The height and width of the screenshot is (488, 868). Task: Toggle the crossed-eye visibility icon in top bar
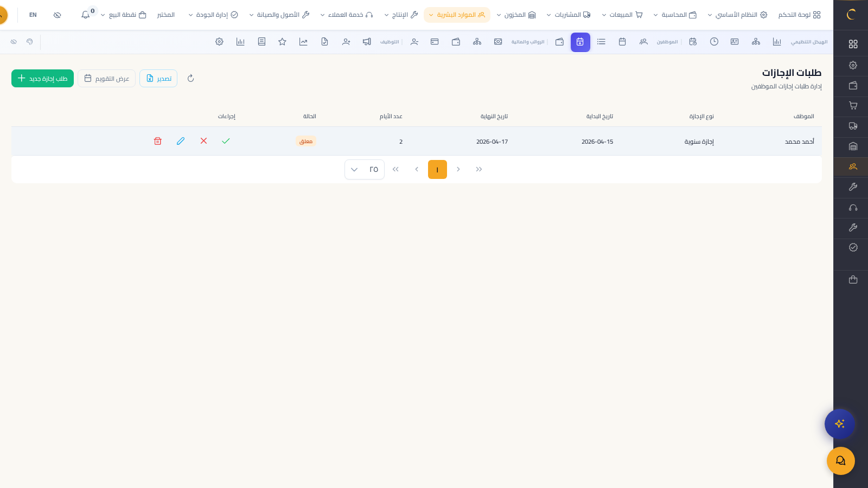click(x=58, y=15)
